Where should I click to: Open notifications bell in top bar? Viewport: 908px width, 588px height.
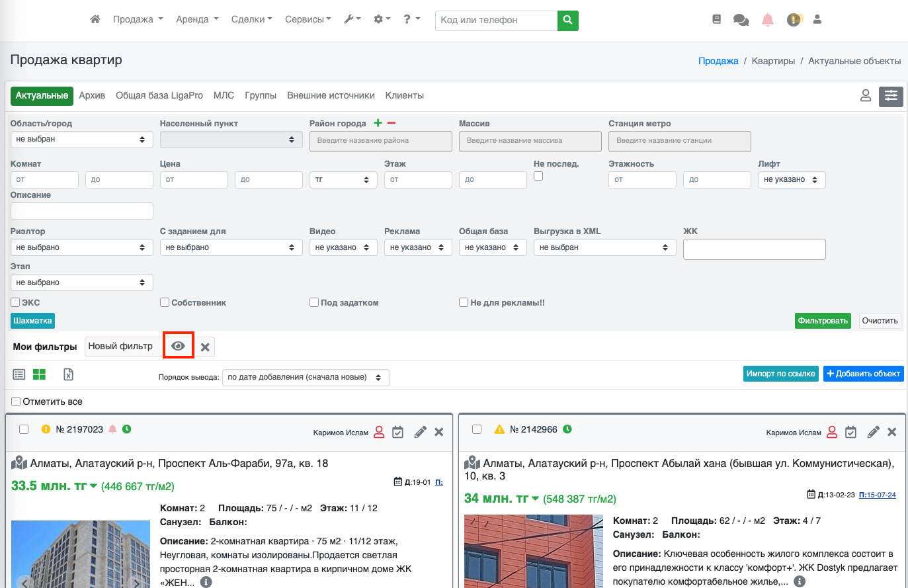tap(767, 20)
